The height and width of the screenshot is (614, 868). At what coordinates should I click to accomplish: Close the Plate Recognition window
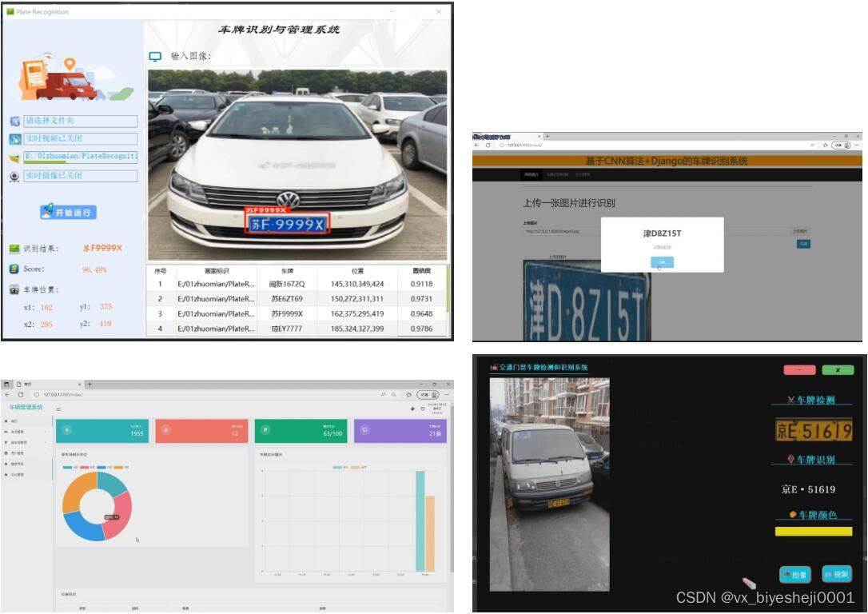tap(439, 12)
